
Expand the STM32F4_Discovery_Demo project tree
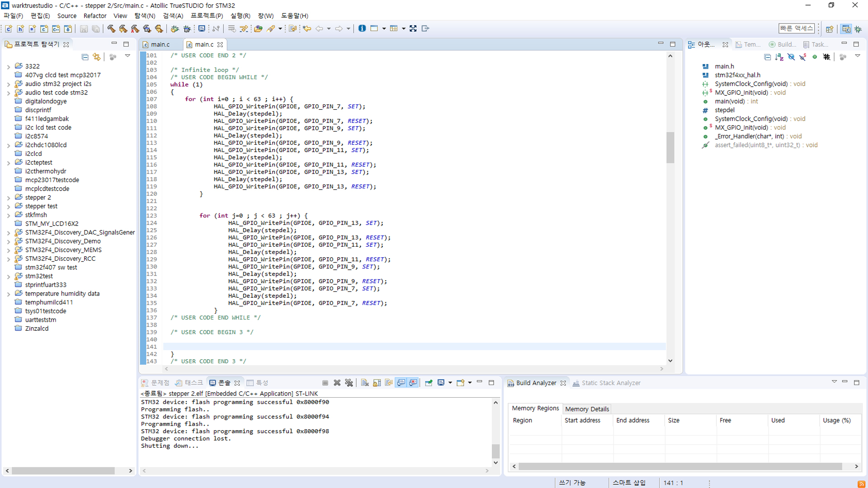coord(8,242)
